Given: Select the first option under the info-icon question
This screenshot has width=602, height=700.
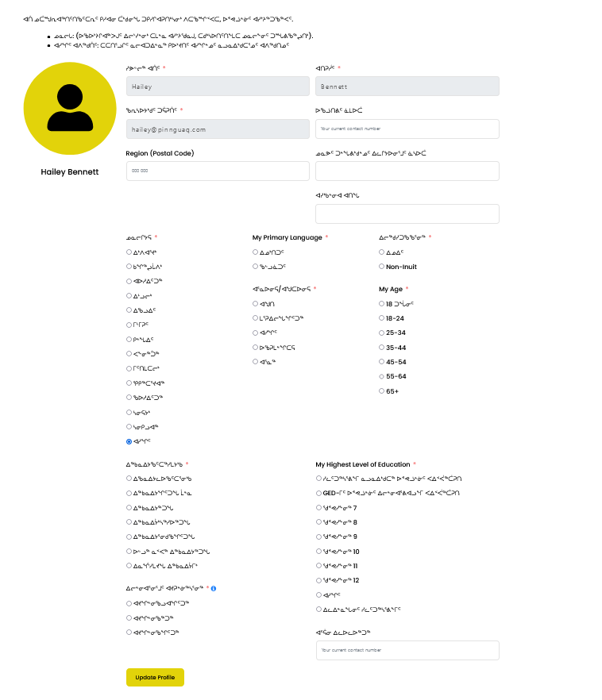Looking at the screenshot, I should (129, 603).
